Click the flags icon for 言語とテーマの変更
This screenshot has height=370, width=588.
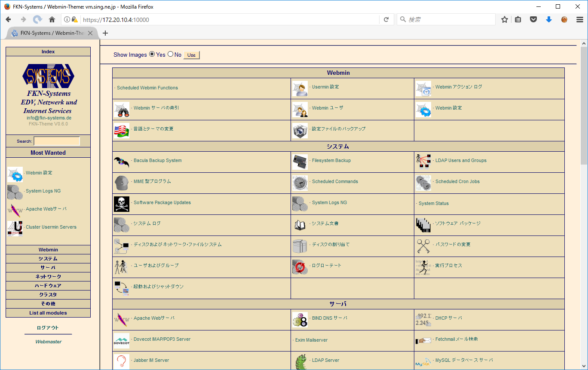(122, 131)
